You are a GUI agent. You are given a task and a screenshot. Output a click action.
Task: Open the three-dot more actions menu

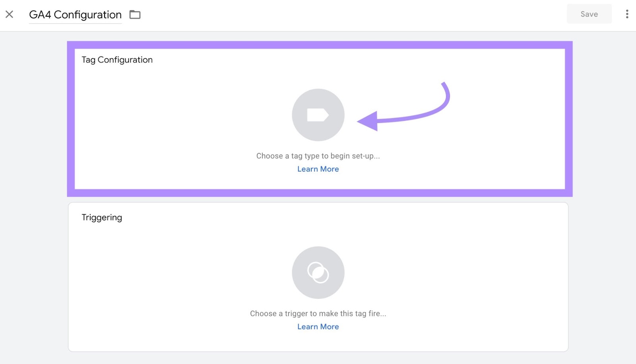tap(627, 14)
